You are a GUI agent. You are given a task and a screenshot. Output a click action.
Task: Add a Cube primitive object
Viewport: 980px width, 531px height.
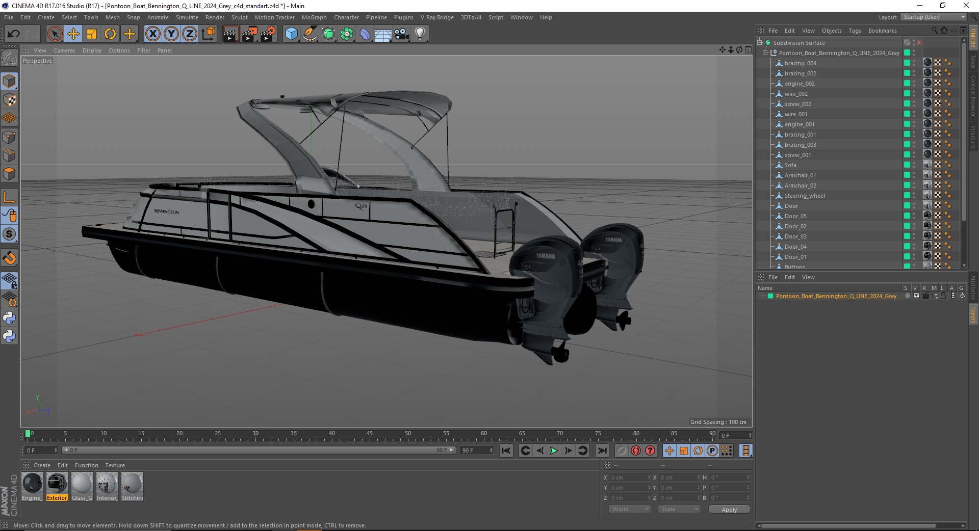[291, 34]
